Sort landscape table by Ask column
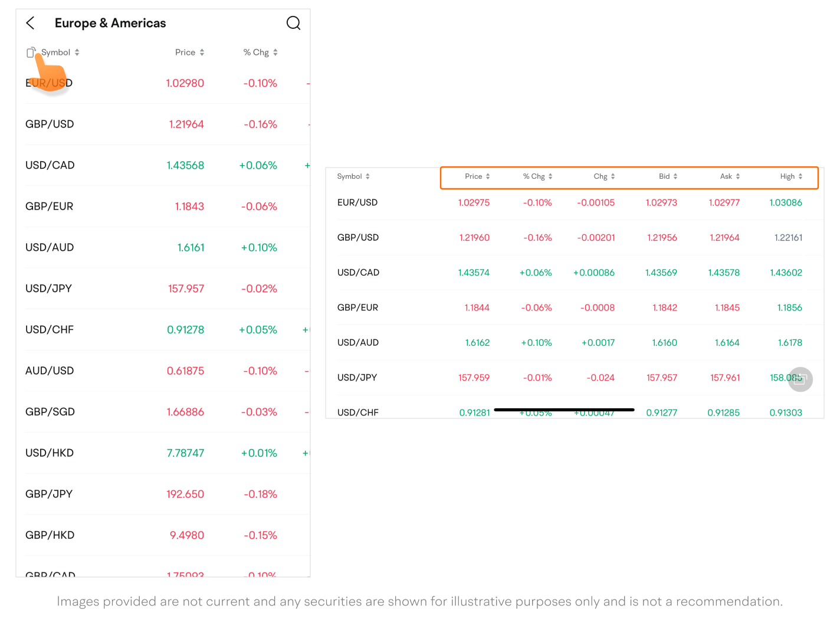840x619 pixels. point(730,176)
